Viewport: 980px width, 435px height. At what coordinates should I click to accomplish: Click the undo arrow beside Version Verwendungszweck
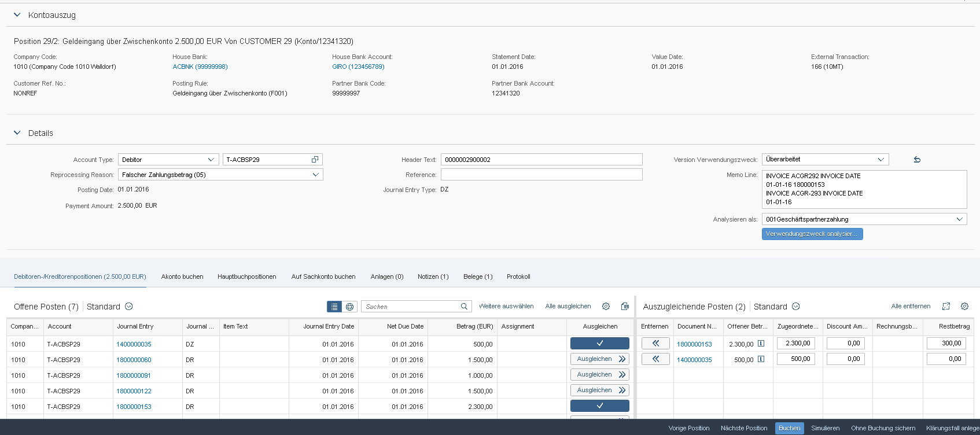click(917, 160)
